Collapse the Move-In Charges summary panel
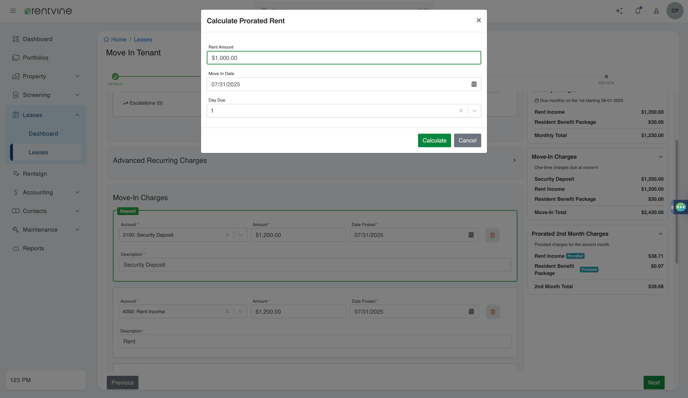The height and width of the screenshot is (398, 688). [660, 157]
